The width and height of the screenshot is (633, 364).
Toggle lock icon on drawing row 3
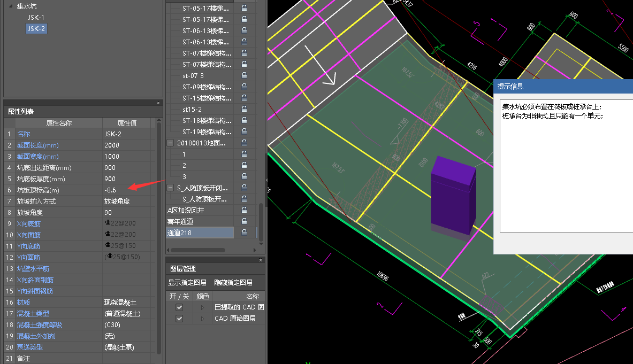tap(244, 176)
